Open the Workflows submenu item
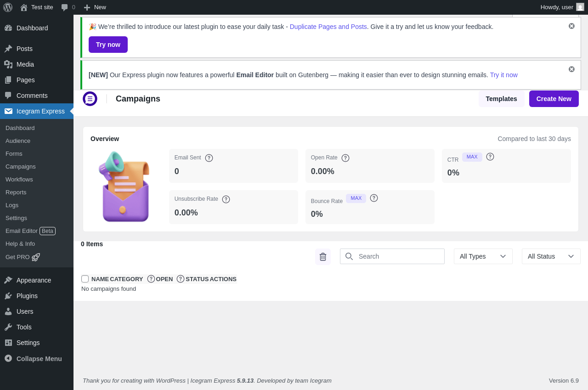The image size is (588, 390). tap(19, 180)
